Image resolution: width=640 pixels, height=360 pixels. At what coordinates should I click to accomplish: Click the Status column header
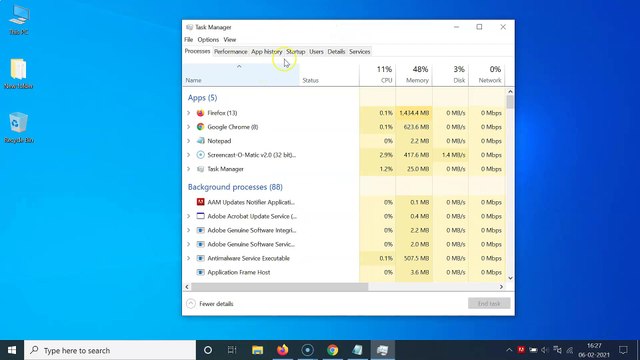(x=329, y=75)
